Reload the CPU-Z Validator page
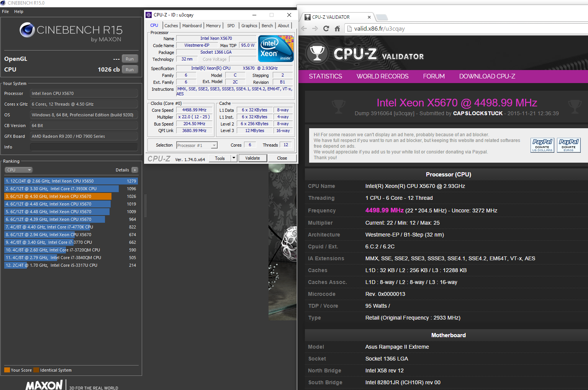This screenshot has height=390, width=588. pyautogui.click(x=326, y=28)
